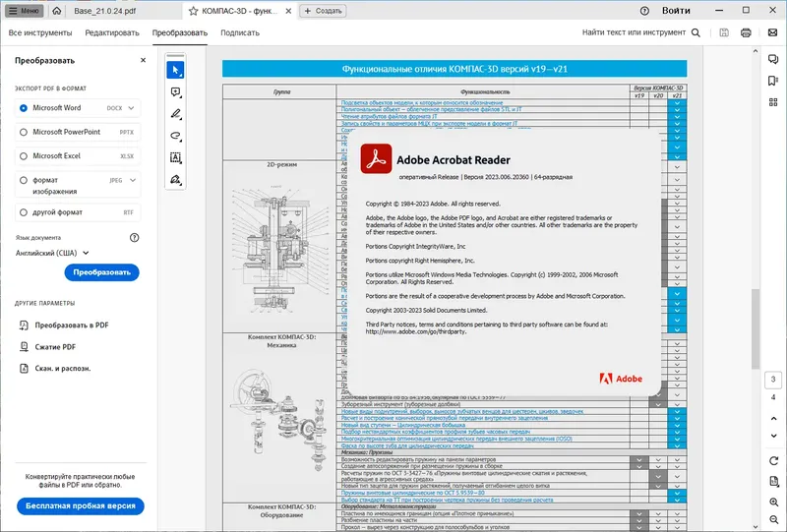
Task: Share file by email envelope icon
Action: (772, 32)
